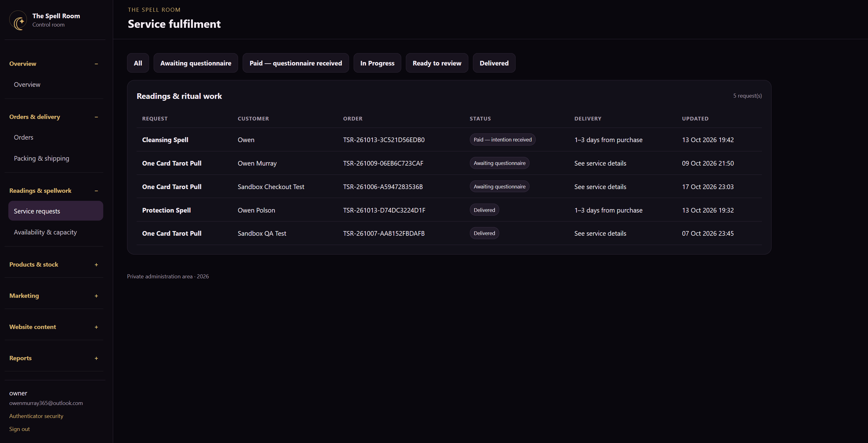Click customer name Owen Polson
Screen dimensions: 868x443
[256, 210]
